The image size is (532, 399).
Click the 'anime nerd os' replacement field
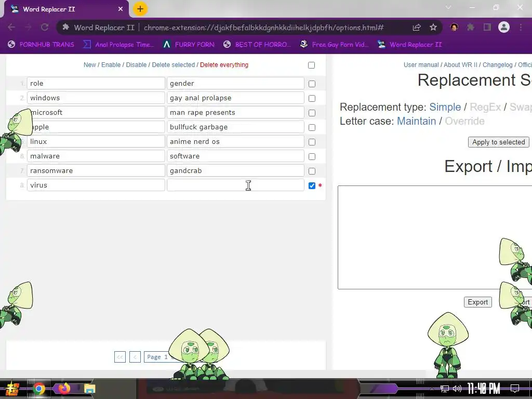[x=235, y=141]
